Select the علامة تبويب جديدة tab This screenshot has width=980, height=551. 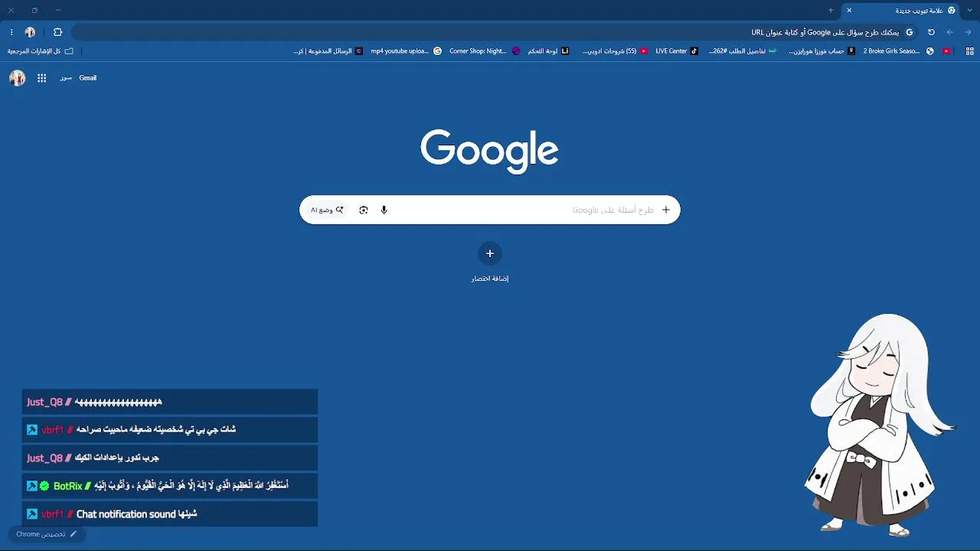(x=902, y=11)
